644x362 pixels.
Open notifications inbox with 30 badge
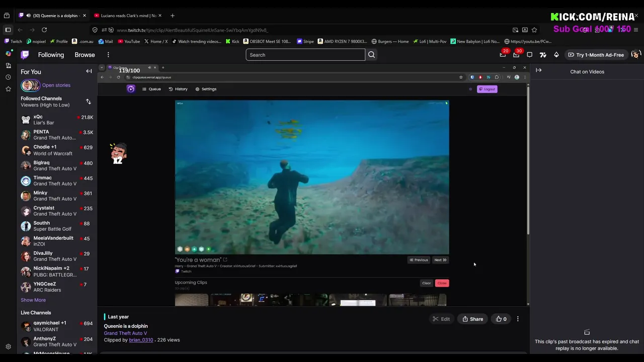(x=517, y=54)
